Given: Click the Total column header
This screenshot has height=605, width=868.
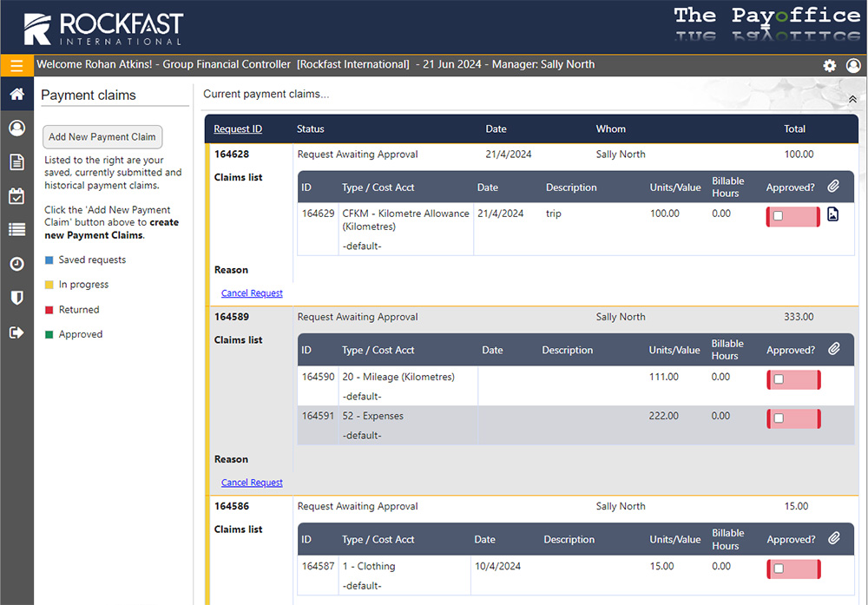Looking at the screenshot, I should tap(794, 129).
